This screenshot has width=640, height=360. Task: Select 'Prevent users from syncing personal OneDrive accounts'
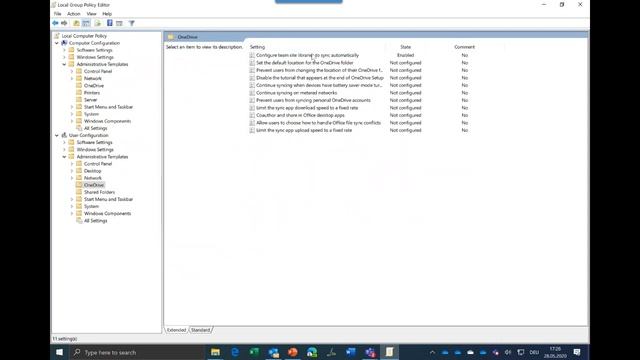313,100
